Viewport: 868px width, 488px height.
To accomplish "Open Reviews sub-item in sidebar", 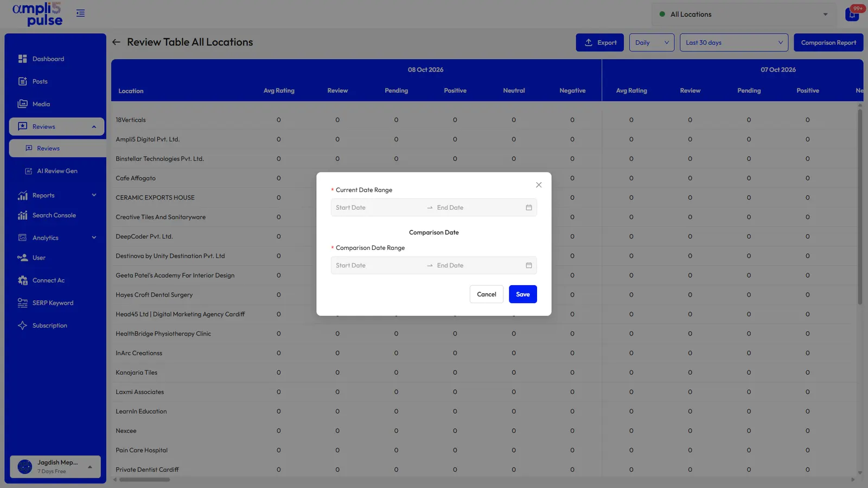I will [x=58, y=149].
